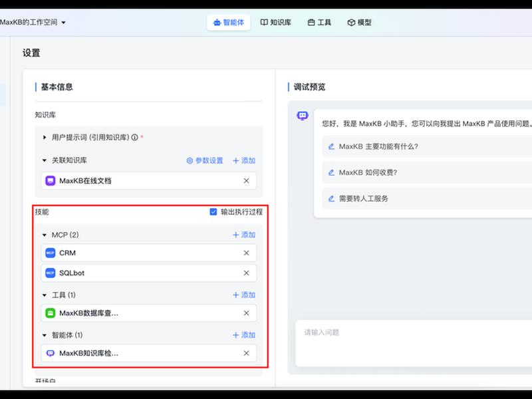532x399 pixels.
Task: Click the MaxKB在线文档 purple icon
Action: coord(51,181)
